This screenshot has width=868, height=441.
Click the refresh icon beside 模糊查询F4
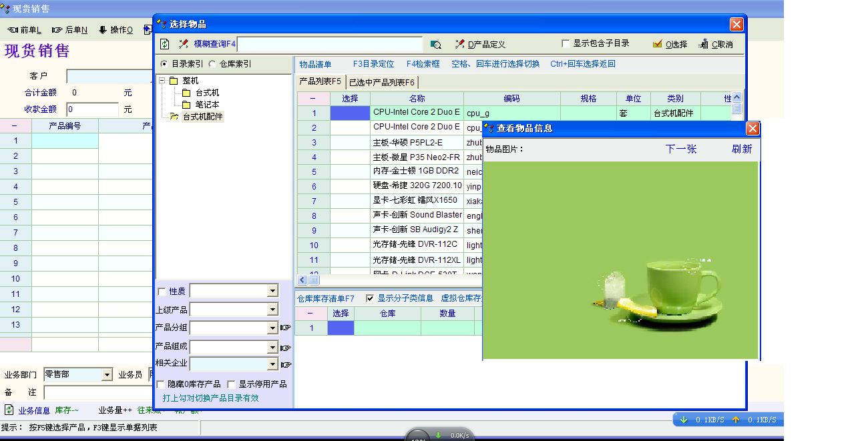click(165, 44)
